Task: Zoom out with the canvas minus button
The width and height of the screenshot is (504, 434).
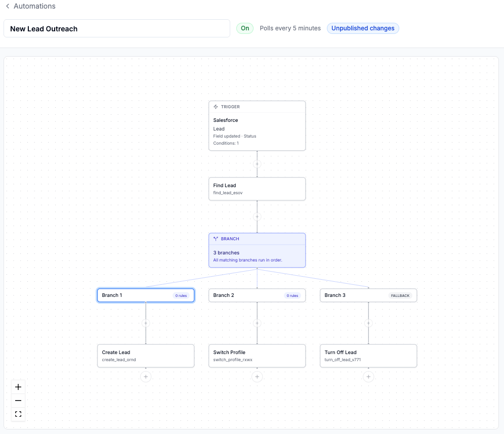Action: [18, 400]
